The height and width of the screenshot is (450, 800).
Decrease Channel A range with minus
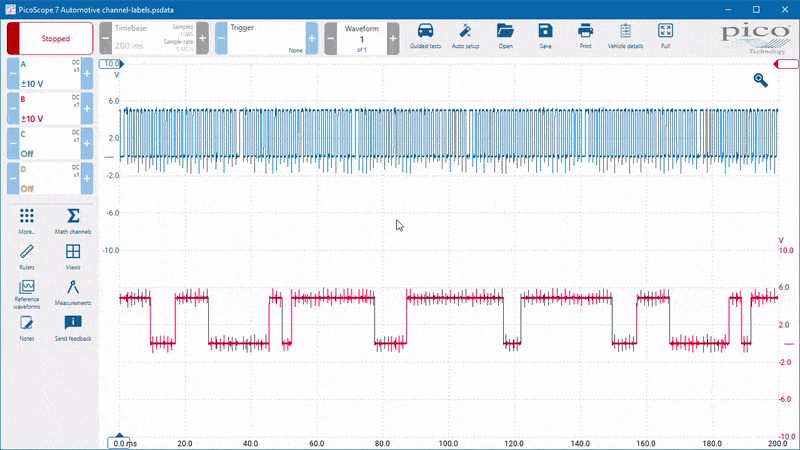(x=13, y=73)
